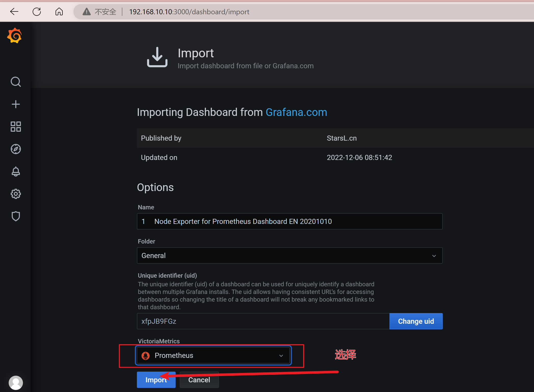Open the Server Admin shield icon

click(16, 216)
